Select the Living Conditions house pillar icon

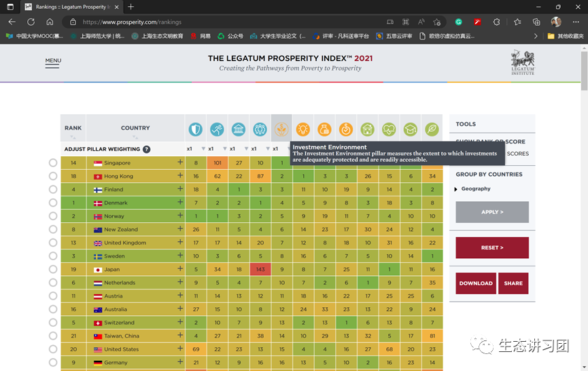368,129
